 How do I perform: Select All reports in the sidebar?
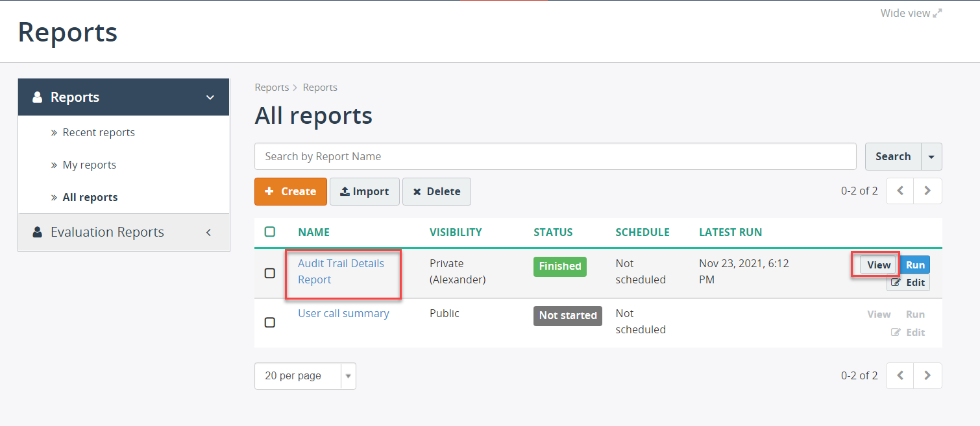tap(90, 197)
